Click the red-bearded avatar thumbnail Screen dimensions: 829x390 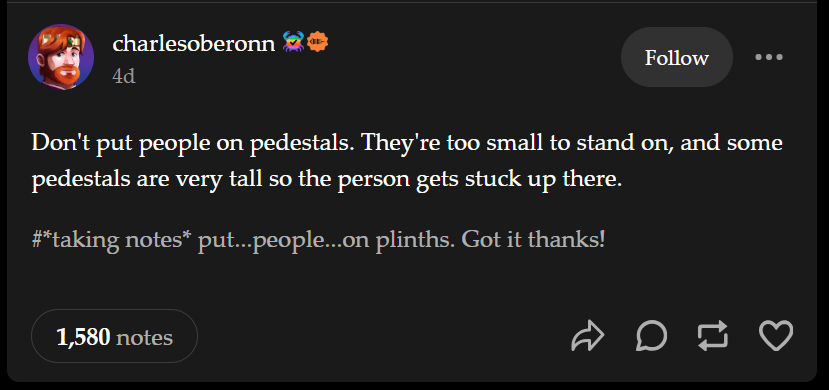(x=61, y=57)
